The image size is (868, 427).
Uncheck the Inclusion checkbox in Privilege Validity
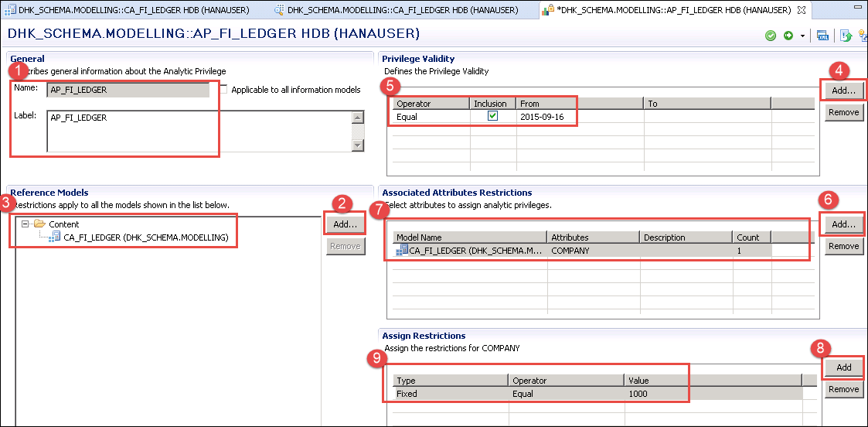(492, 116)
